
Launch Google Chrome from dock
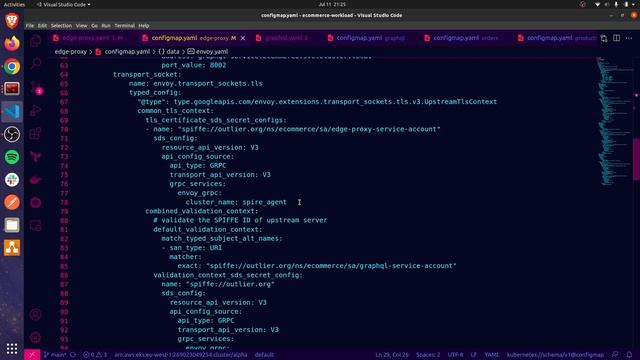coord(12,66)
